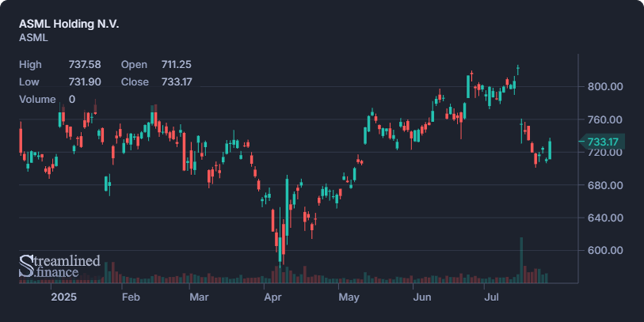Select the Close value 733.17 in legend
This screenshot has width=644, height=322.
tap(177, 81)
